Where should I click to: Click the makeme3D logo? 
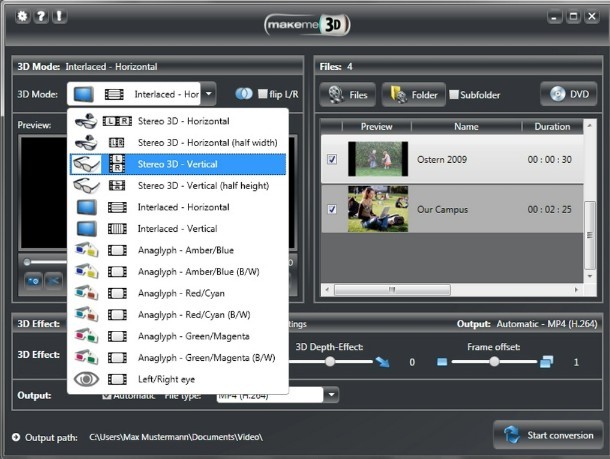coord(307,25)
